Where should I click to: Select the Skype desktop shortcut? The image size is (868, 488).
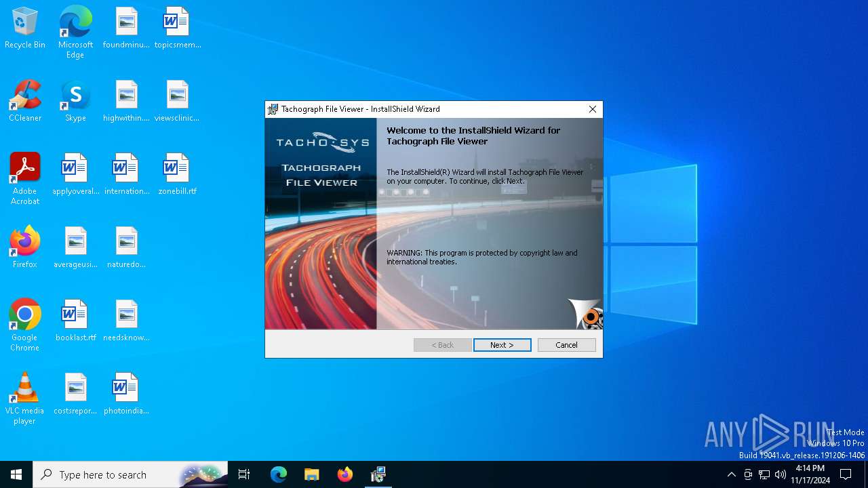pos(75,102)
